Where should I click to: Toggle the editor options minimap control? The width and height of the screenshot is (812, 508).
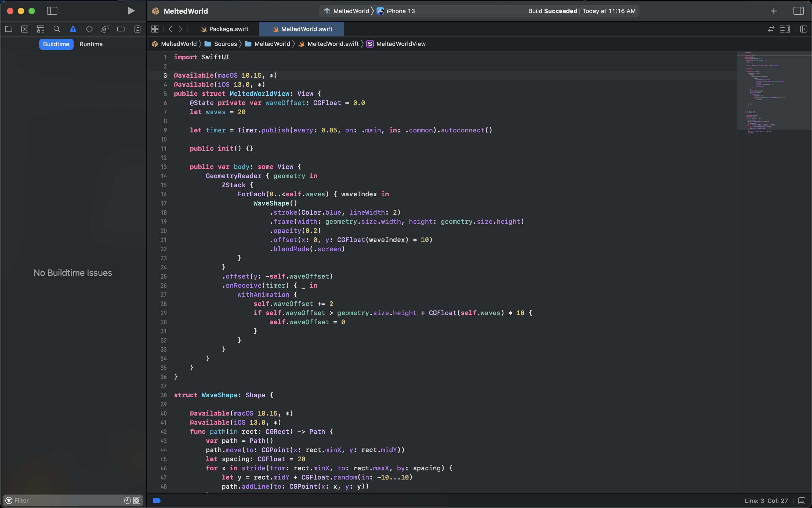[785, 29]
